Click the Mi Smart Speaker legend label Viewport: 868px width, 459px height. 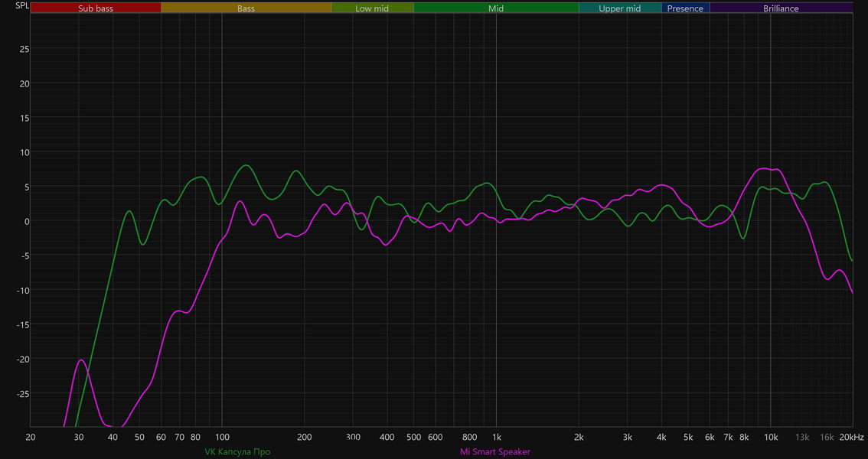click(x=495, y=452)
